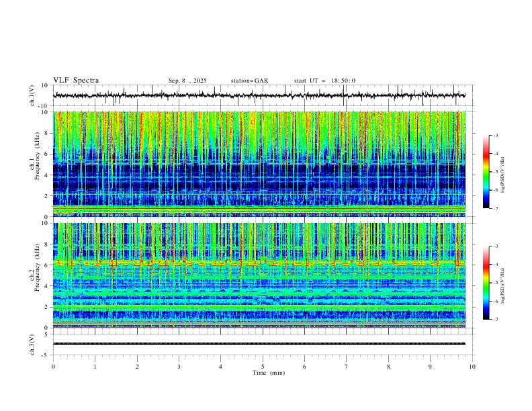Click the "2" tick on the time axis

(x=137, y=367)
